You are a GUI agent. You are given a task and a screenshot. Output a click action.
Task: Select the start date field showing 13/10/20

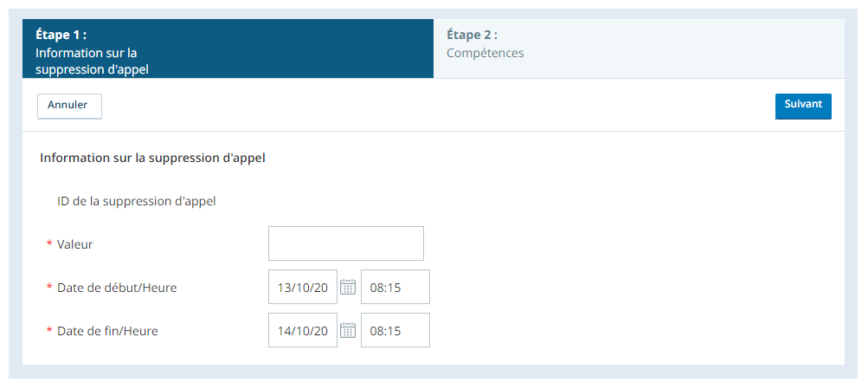click(303, 287)
